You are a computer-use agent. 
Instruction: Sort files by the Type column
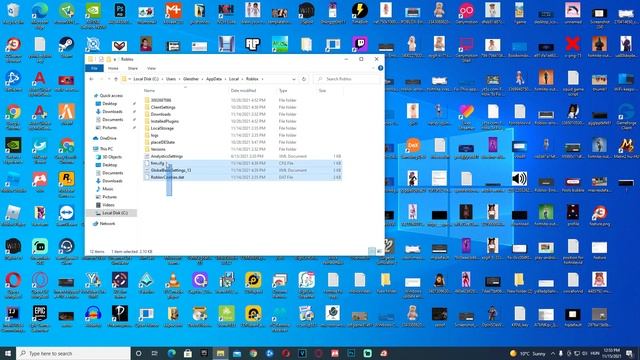point(283,91)
